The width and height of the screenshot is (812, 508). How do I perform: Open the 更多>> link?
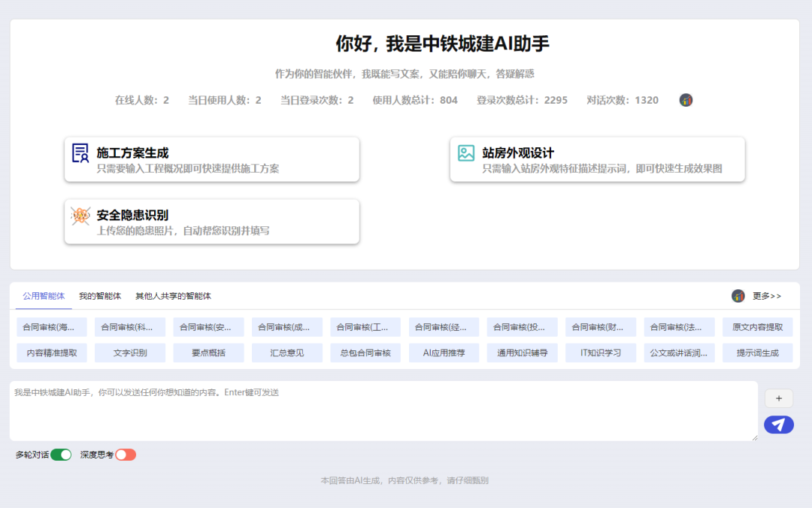[x=766, y=296]
